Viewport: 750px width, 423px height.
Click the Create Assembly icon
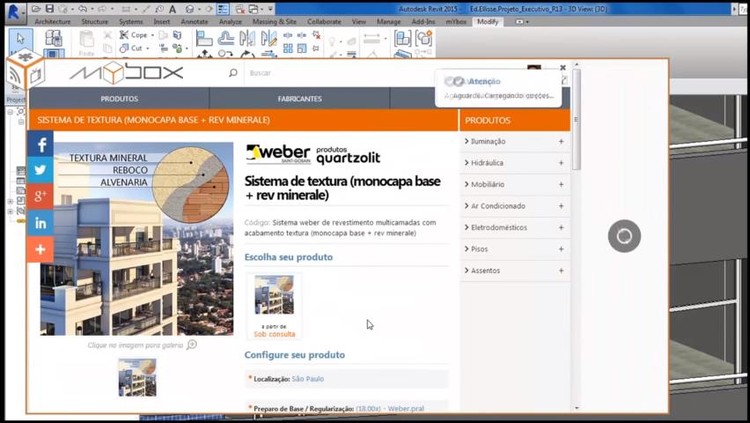403,38
